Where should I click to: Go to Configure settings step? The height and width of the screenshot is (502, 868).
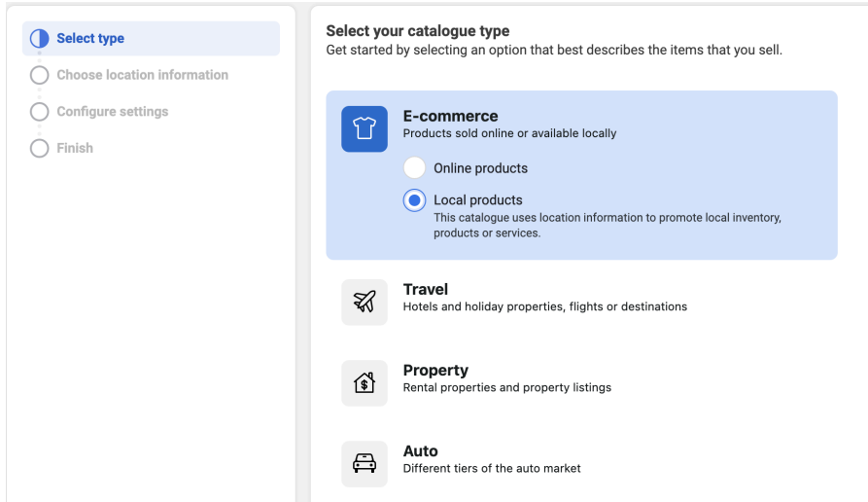(x=113, y=111)
